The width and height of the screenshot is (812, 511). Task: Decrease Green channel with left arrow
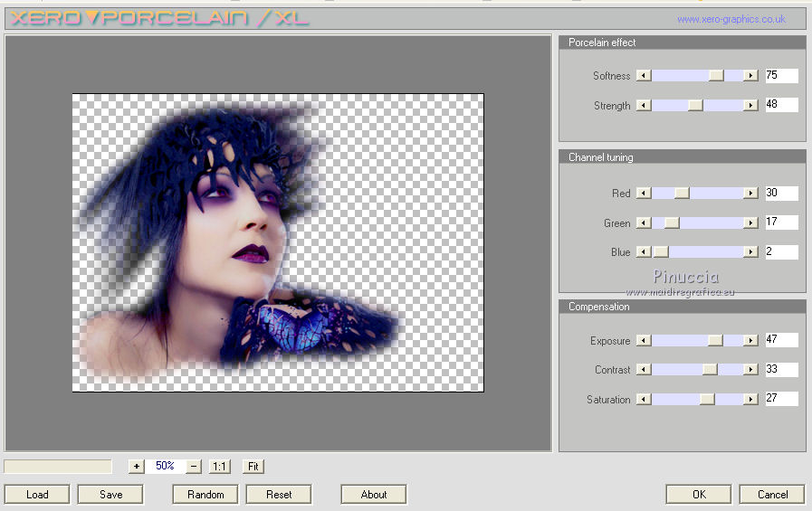click(x=644, y=222)
